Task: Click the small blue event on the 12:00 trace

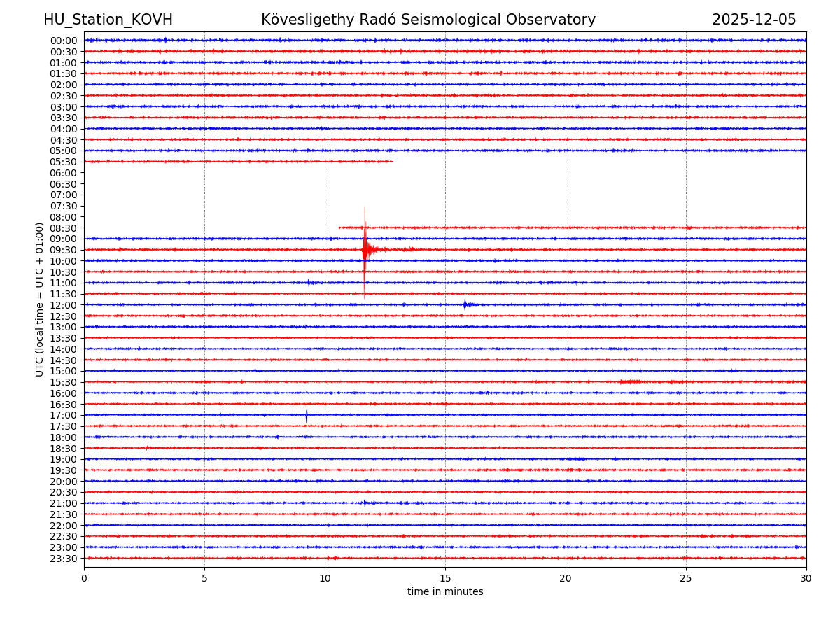Action: 465,304
